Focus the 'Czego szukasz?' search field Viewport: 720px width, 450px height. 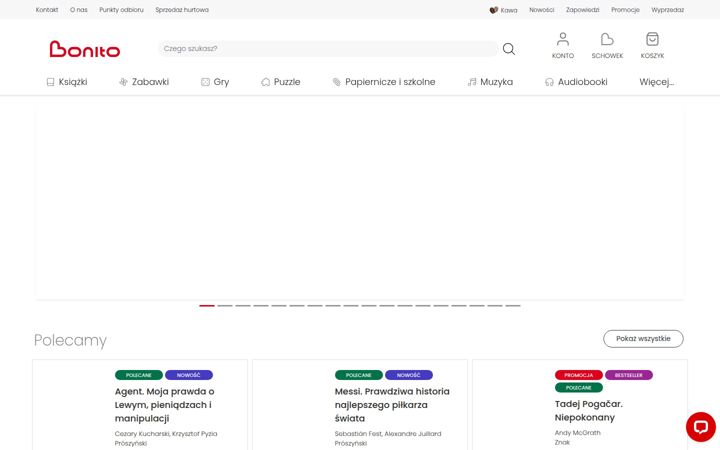click(x=328, y=49)
